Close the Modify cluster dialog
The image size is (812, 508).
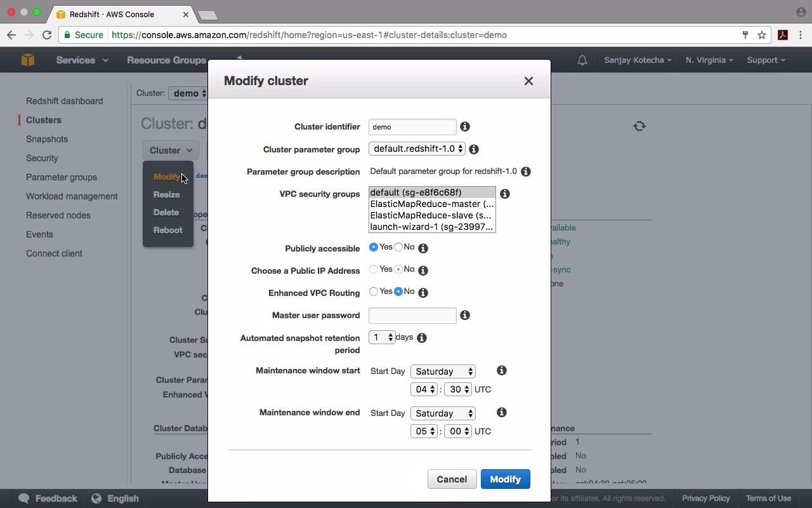[528, 81]
